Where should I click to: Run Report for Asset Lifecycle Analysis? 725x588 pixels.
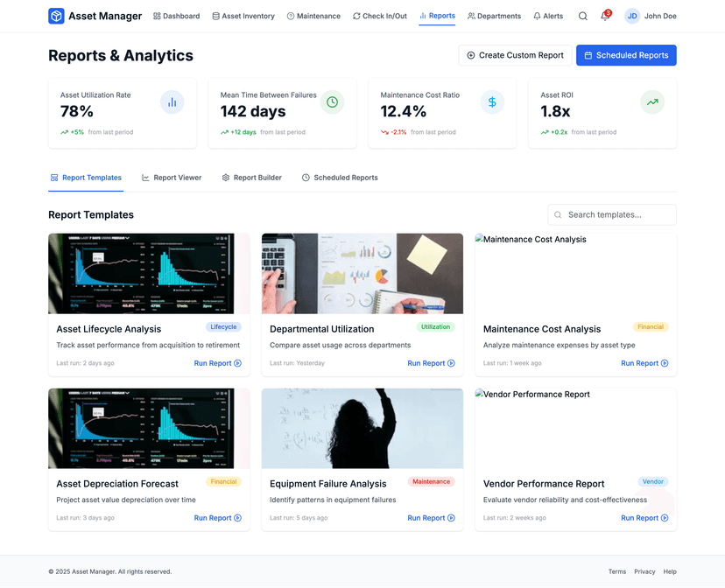[217, 363]
